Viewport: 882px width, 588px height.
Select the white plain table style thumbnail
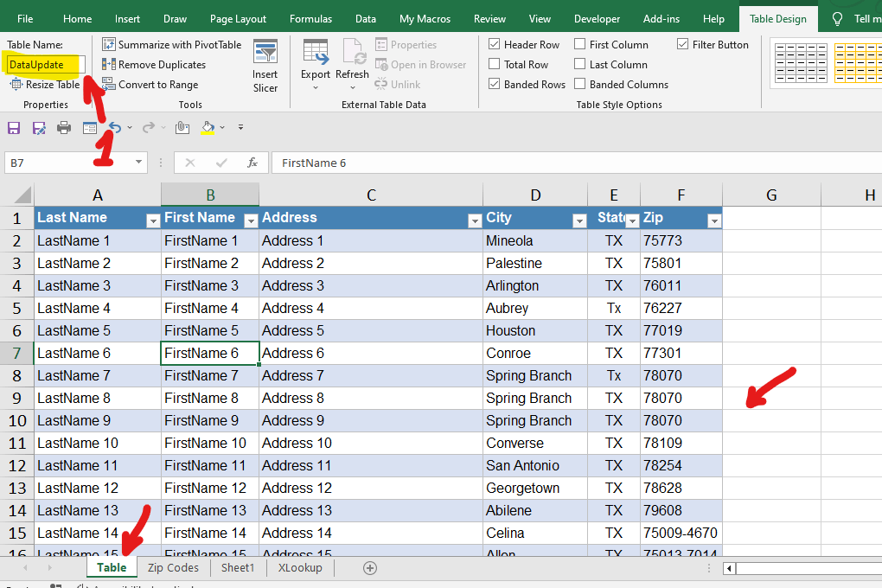pyautogui.click(x=801, y=63)
